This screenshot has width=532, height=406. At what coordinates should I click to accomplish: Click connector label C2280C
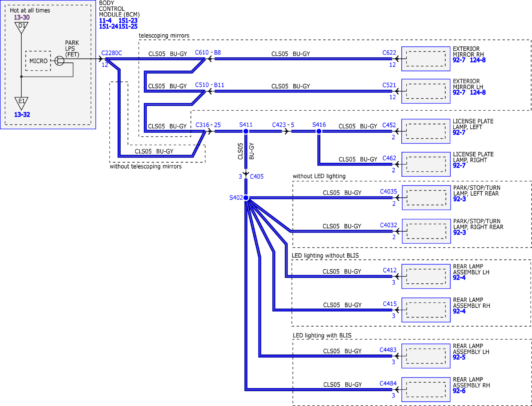pyautogui.click(x=112, y=53)
